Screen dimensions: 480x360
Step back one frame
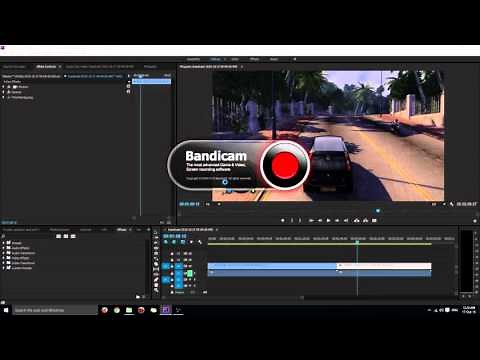(320, 220)
